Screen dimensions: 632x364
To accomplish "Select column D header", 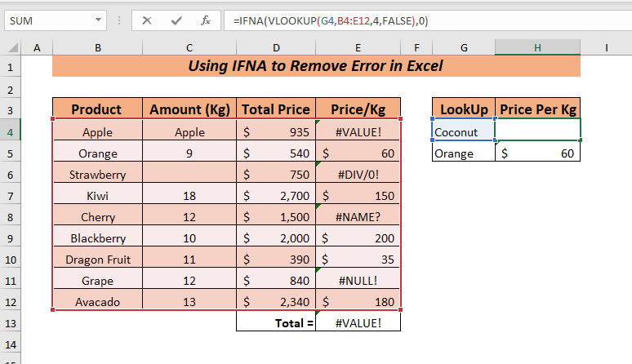I will [x=277, y=49].
